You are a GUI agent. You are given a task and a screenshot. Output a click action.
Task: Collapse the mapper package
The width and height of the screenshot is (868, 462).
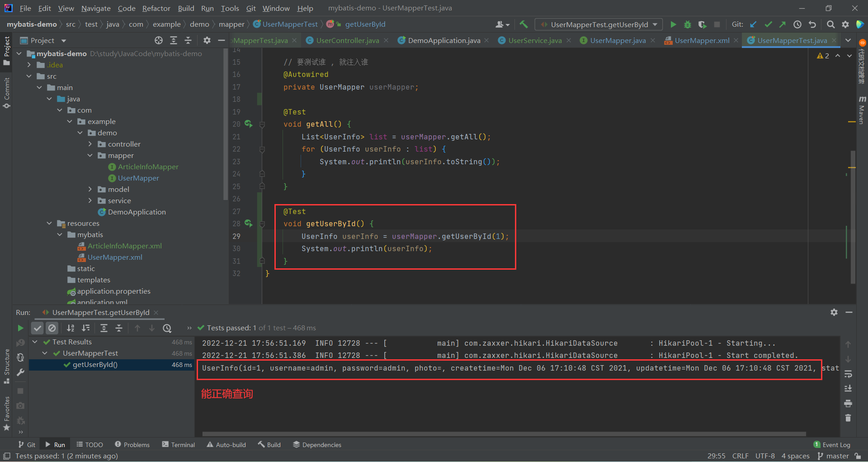coord(90,155)
